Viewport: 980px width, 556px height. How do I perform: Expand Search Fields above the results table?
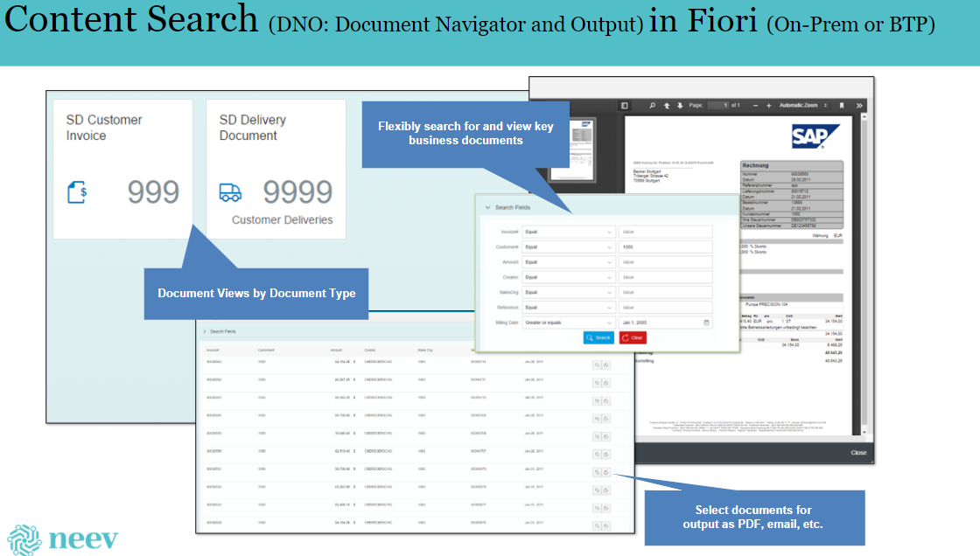click(205, 331)
